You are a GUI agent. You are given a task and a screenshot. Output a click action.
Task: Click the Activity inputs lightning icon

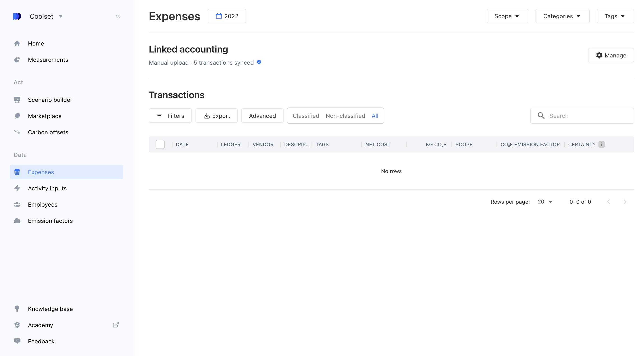click(17, 188)
